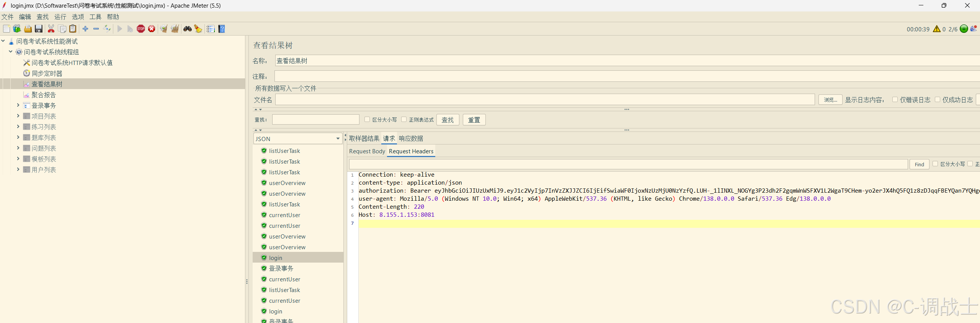This screenshot has height=323, width=980.
Task: Click the 文件名 input field
Action: point(545,100)
